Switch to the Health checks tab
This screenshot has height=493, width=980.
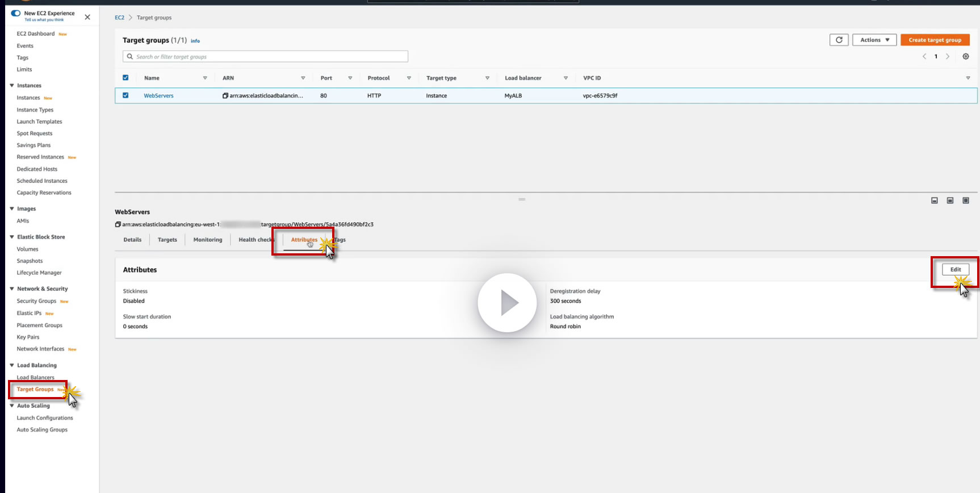(x=256, y=240)
